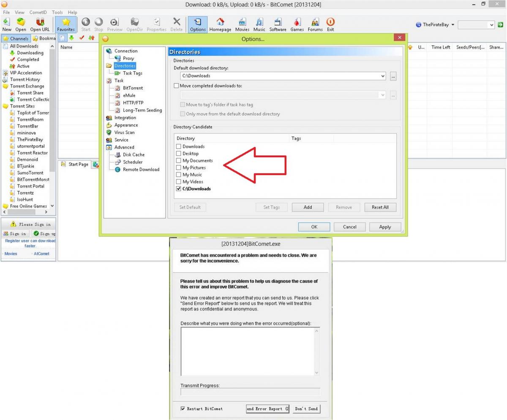The height and width of the screenshot is (420, 507).
Task: Check the Downloads directory candidate
Action: 179,147
